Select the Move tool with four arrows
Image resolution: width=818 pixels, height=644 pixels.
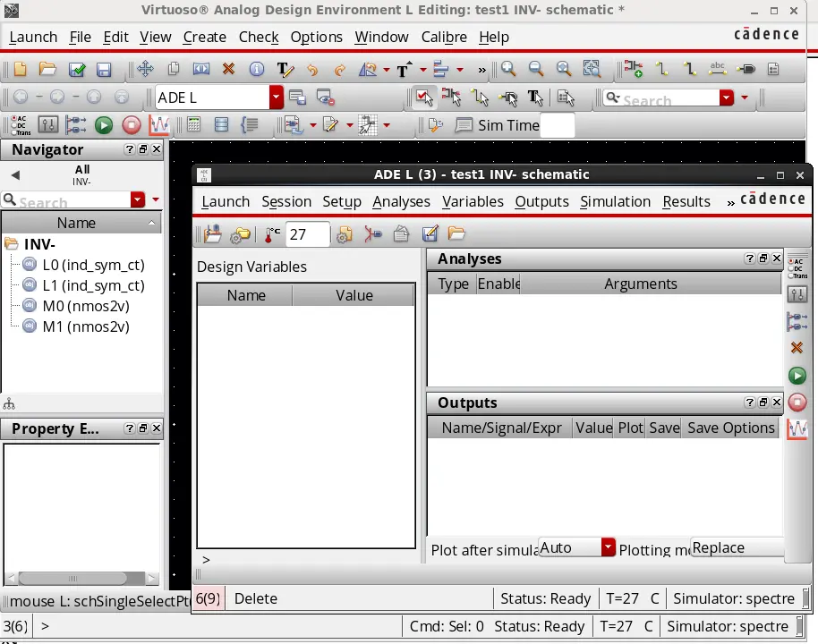145,69
